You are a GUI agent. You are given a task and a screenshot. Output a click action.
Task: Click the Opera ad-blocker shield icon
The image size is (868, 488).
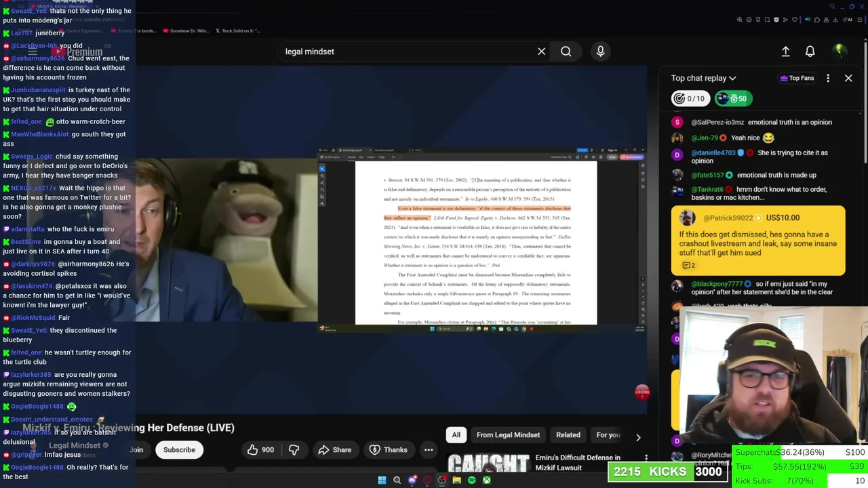[776, 20]
